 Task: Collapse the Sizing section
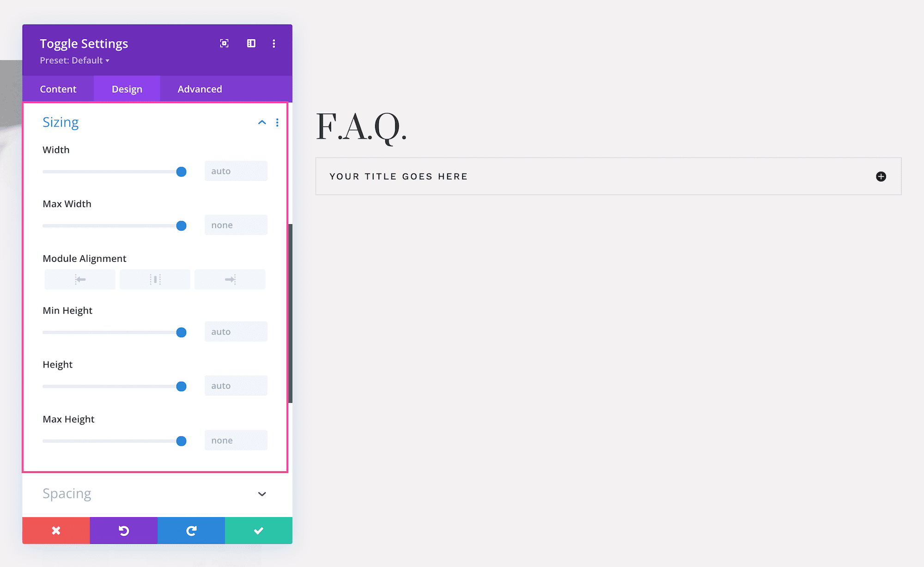click(x=262, y=121)
